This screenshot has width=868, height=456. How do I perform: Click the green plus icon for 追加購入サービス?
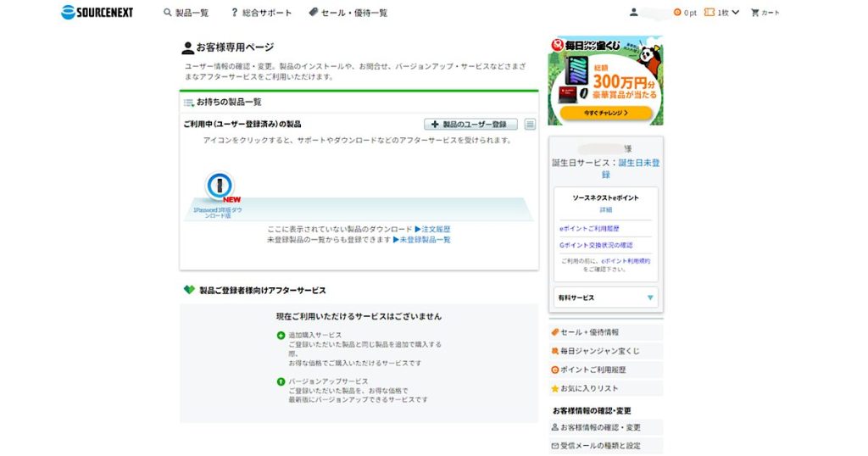tap(281, 336)
